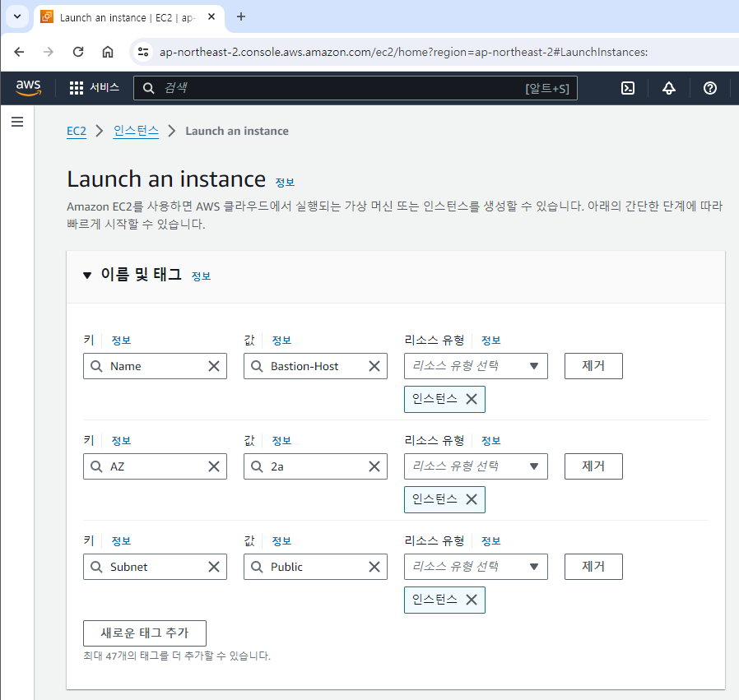Screen dimensions: 739x700
Task: Click the 제거 button for Name tag
Action: coord(593,366)
